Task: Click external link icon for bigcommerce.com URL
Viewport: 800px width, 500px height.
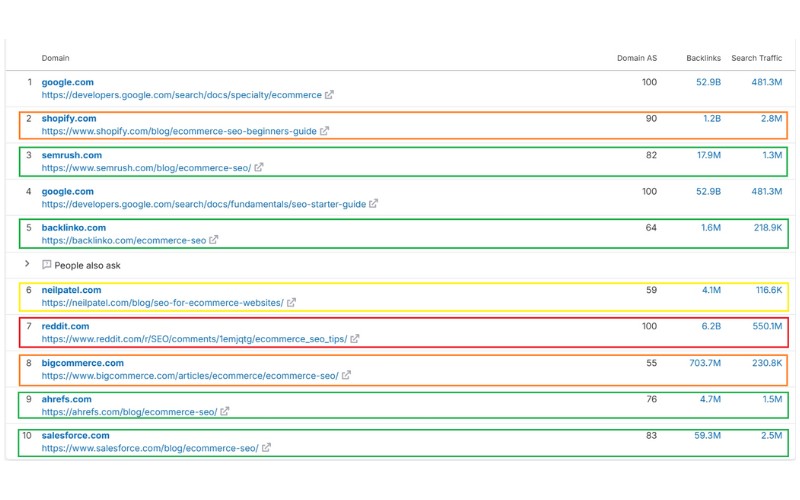Action: coord(346,376)
